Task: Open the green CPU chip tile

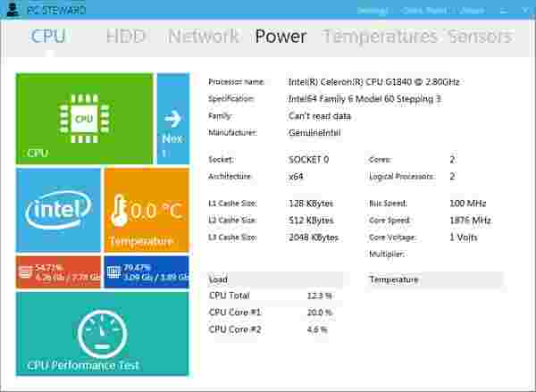Action: 85,119
